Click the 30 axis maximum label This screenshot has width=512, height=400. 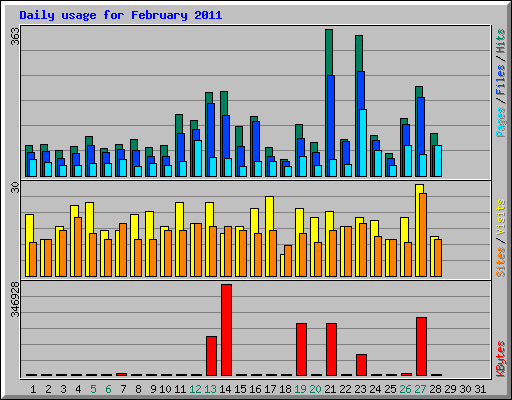tap(15, 188)
